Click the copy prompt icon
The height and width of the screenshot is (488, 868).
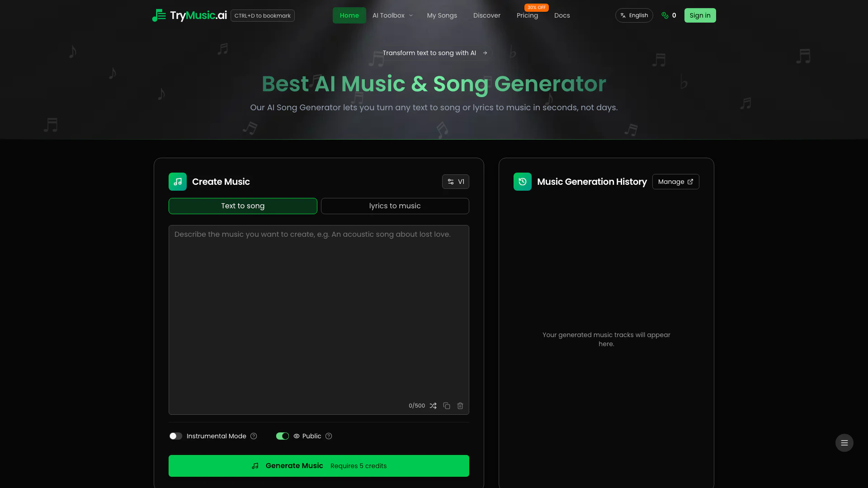click(x=447, y=406)
